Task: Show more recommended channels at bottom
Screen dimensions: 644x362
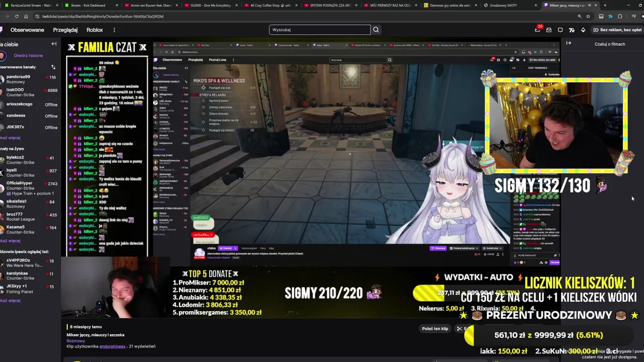Action: (x=10, y=301)
